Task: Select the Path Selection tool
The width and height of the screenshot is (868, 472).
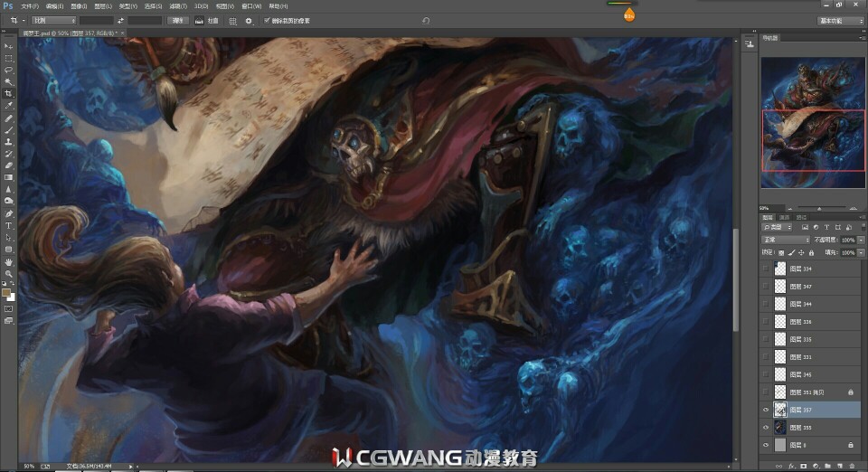Action: (8, 238)
